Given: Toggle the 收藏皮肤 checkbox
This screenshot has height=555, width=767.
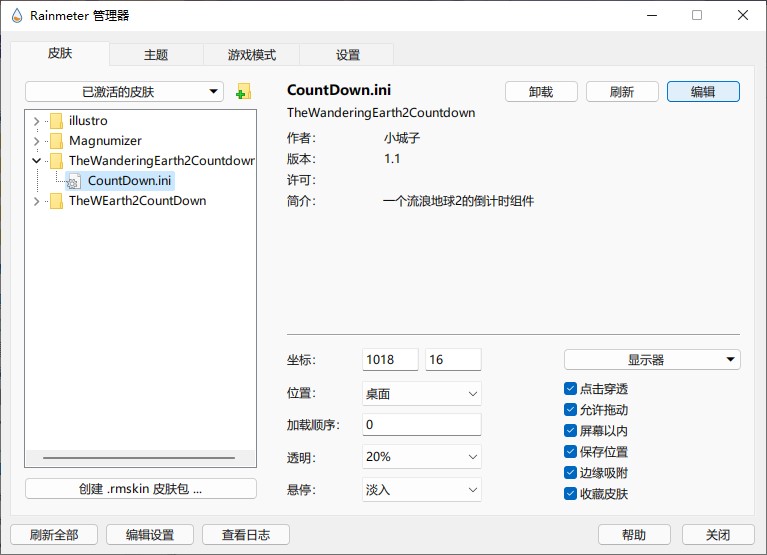Looking at the screenshot, I should (x=570, y=494).
